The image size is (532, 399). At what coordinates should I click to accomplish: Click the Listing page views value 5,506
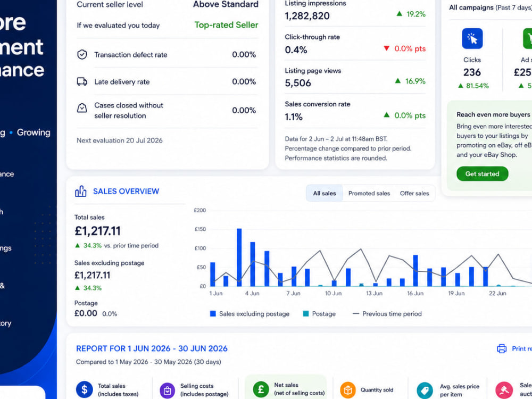tap(298, 83)
